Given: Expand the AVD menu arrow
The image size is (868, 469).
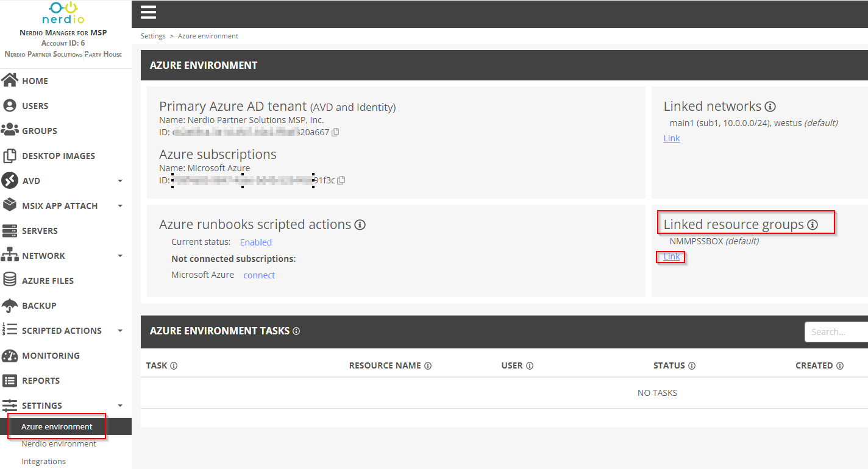Looking at the screenshot, I should point(120,181).
